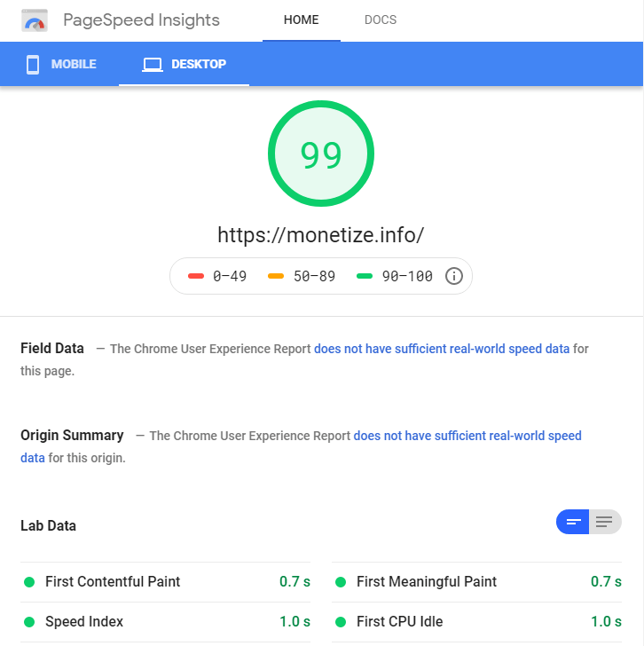Click the First Contentful Paint metric row
644x646 pixels.
coord(166,582)
